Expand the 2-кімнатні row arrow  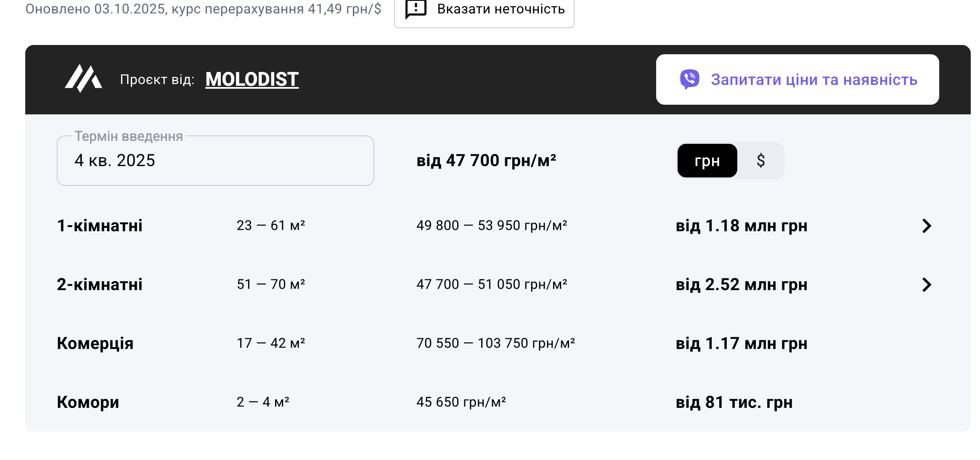tap(927, 285)
